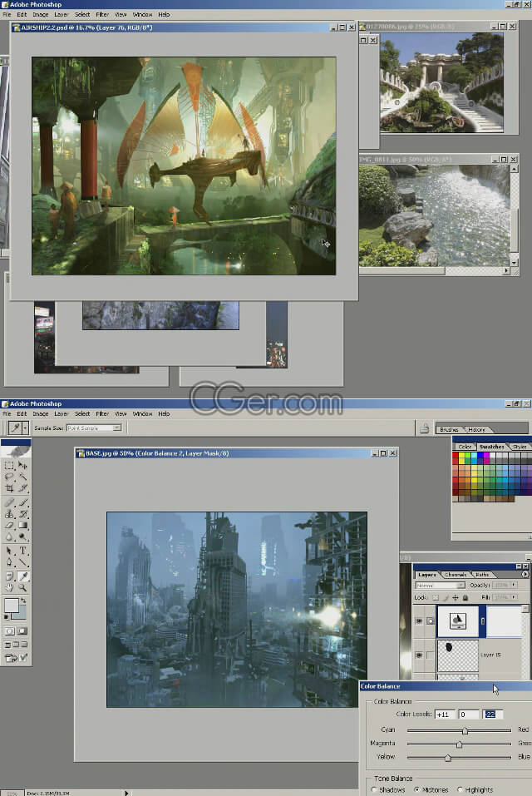Open the Normal blend mode dropdown
Image resolution: width=532 pixels, height=796 pixels.
point(440,586)
